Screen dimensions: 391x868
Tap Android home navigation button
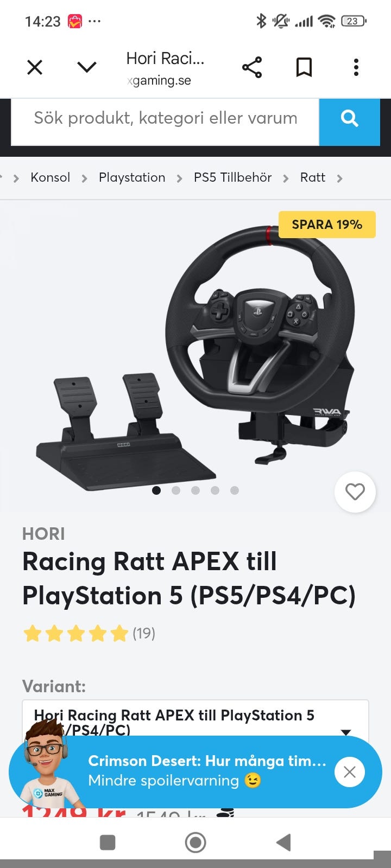coord(195,843)
